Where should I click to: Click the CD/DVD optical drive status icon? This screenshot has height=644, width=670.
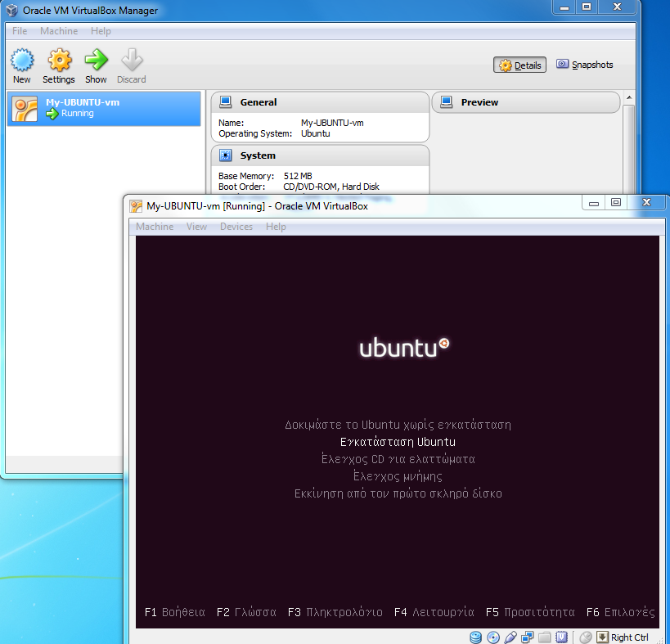pos(493,637)
